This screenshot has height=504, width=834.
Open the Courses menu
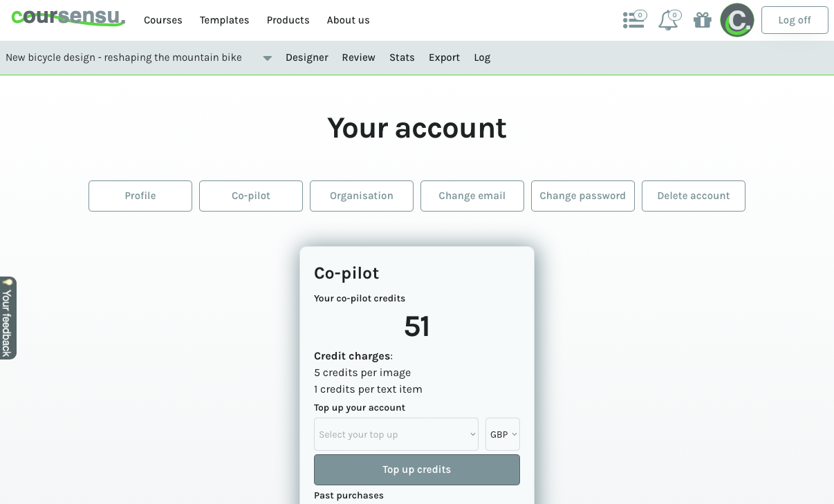tap(163, 20)
